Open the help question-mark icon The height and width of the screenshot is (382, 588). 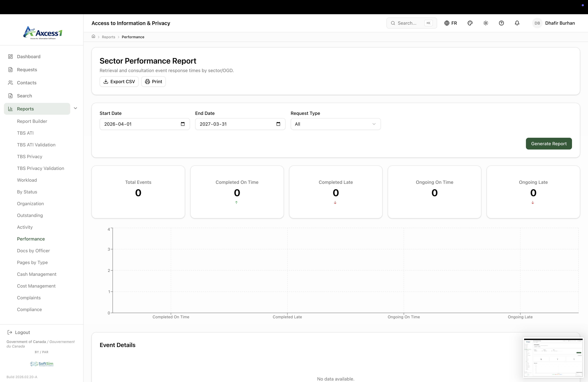[501, 23]
